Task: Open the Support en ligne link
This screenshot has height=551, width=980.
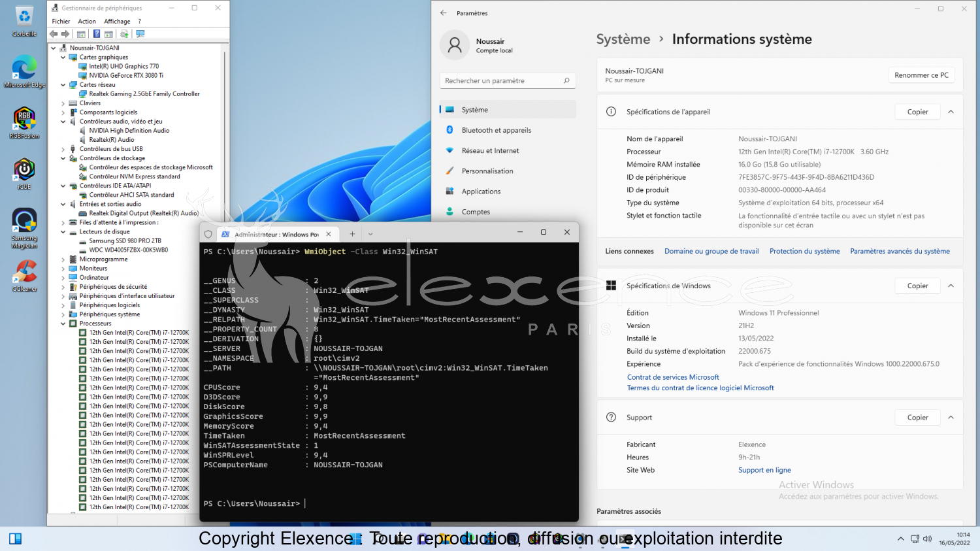Action: 764,470
